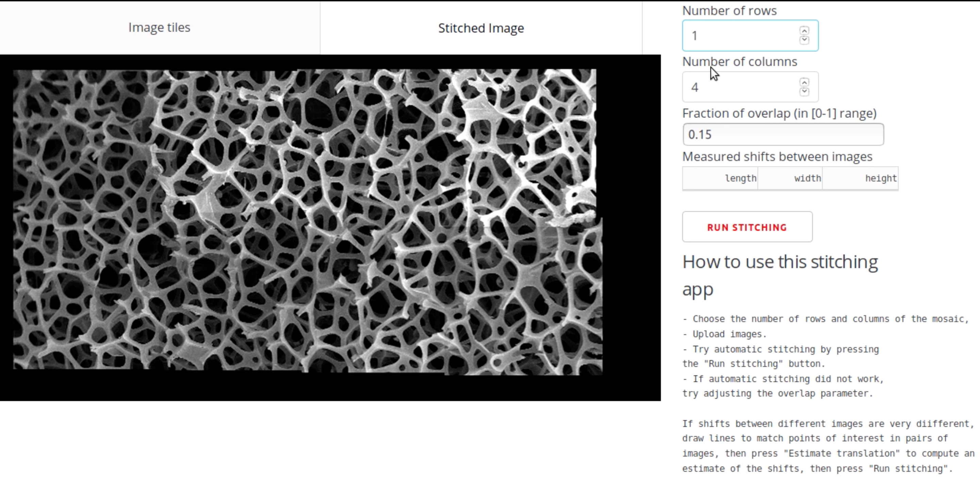Click 'try adjusting the overlap parameter.' text
This screenshot has width=980, height=484.
[x=777, y=393]
